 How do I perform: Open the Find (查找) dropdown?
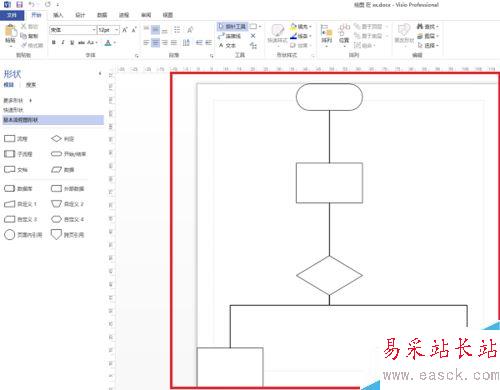(x=428, y=26)
